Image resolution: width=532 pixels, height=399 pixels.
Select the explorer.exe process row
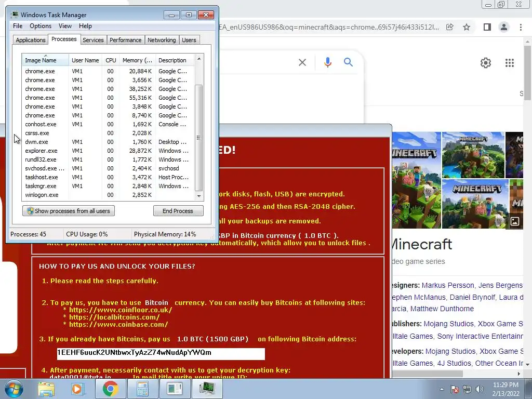(109, 151)
